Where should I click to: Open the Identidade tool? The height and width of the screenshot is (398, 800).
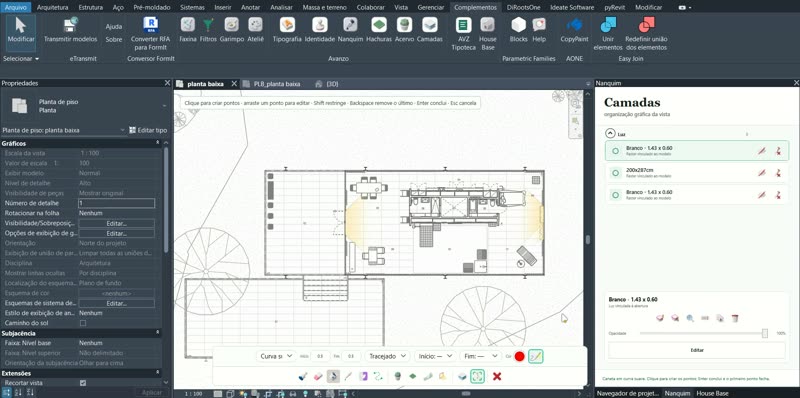320,30
